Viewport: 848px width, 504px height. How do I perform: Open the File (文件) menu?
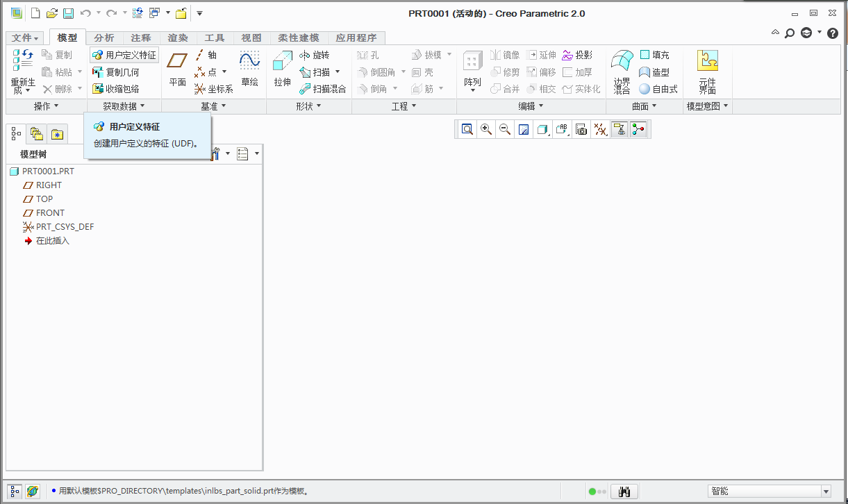(26, 38)
